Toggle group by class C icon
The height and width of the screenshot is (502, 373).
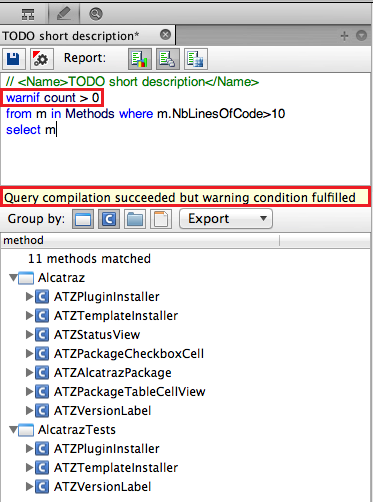pyautogui.click(x=109, y=219)
